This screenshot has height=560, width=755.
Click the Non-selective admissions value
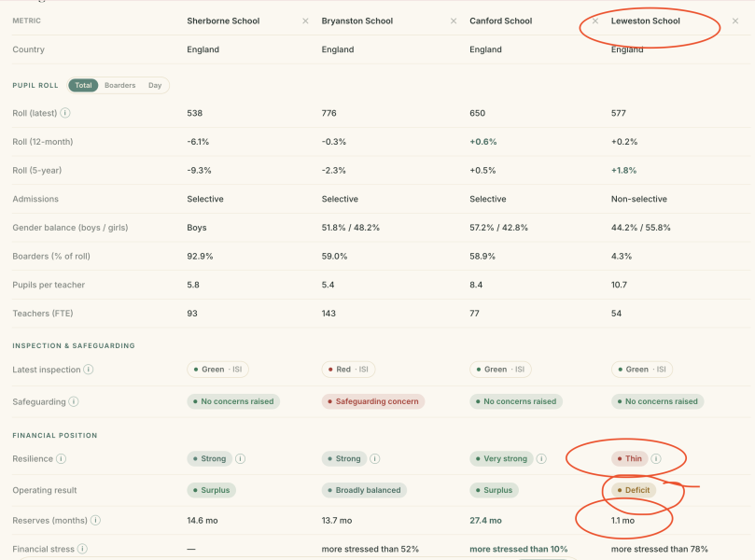639,199
